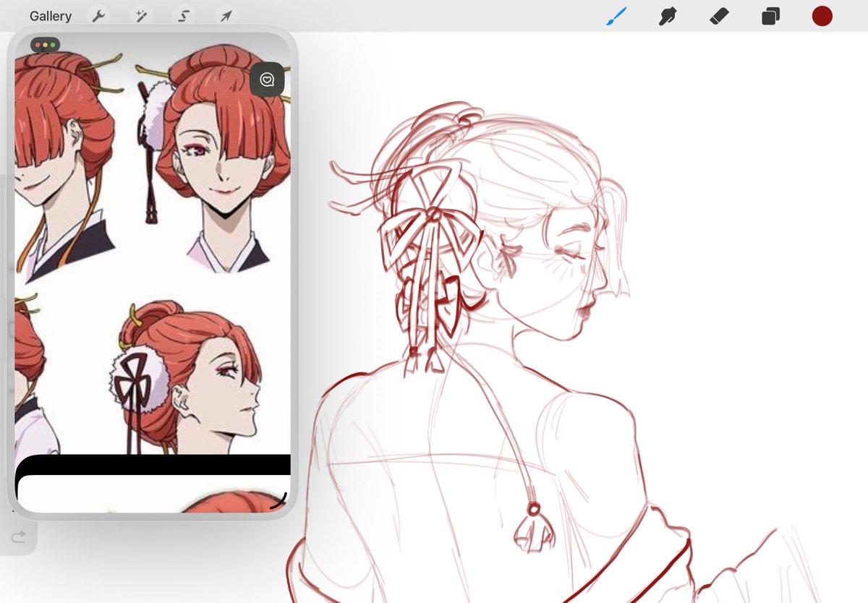Select the Paint brush tool
868x603 pixels.
tap(616, 16)
